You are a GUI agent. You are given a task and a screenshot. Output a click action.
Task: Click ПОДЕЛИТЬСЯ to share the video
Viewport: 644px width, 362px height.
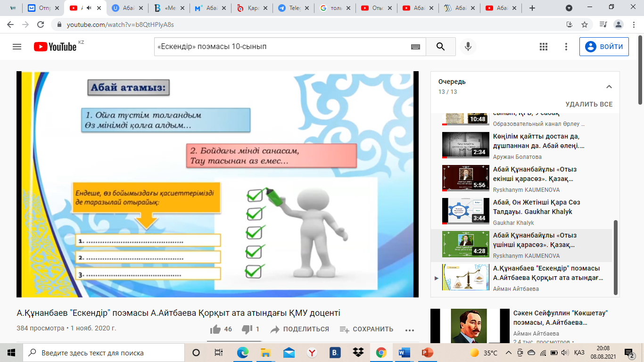click(299, 329)
